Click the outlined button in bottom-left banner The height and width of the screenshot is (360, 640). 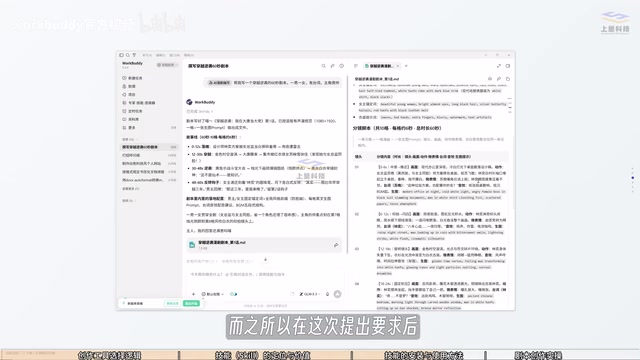pos(173,303)
